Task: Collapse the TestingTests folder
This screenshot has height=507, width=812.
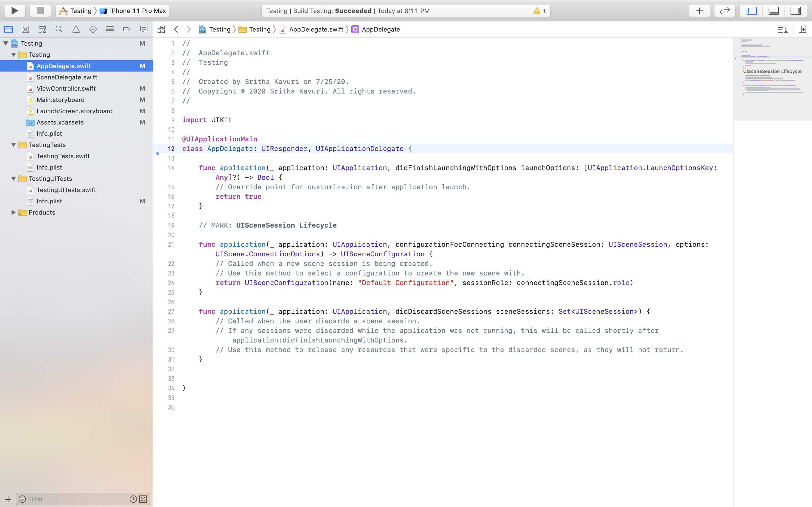Action: [14, 145]
